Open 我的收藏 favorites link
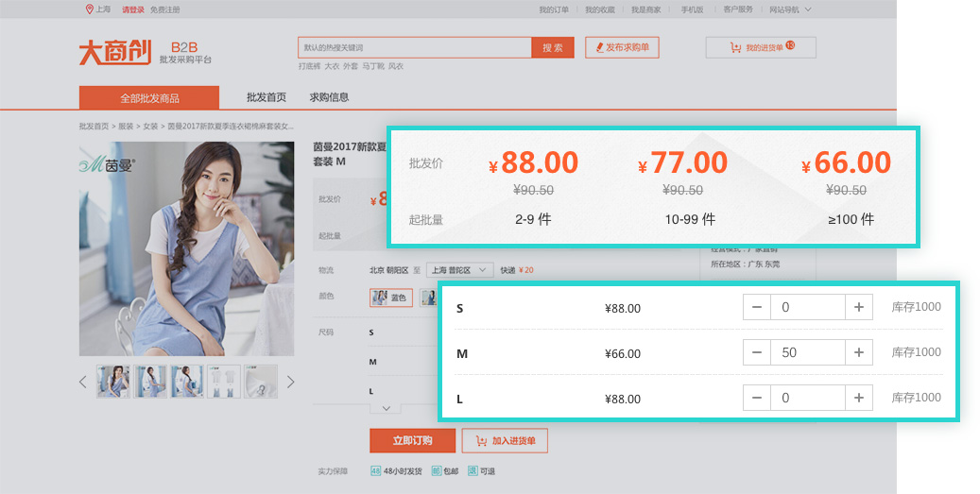Viewport: 980px width, 494px height. point(600,10)
